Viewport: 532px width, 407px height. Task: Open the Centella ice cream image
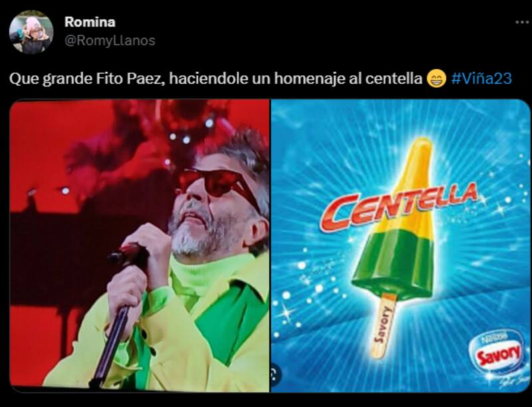point(400,246)
